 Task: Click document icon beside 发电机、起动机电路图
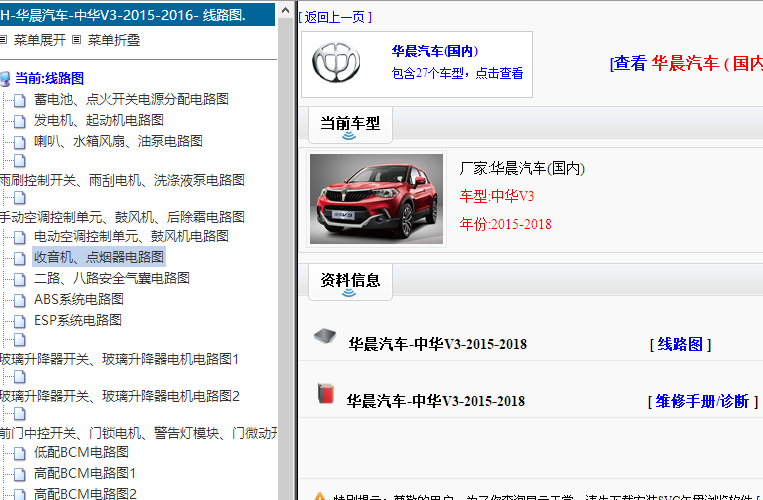[x=19, y=121]
